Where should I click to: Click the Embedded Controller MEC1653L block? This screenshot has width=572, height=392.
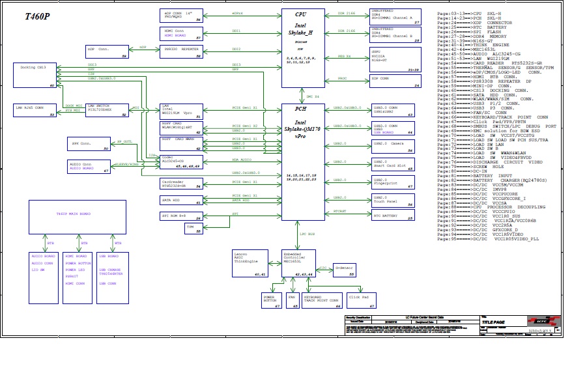[x=299, y=263]
